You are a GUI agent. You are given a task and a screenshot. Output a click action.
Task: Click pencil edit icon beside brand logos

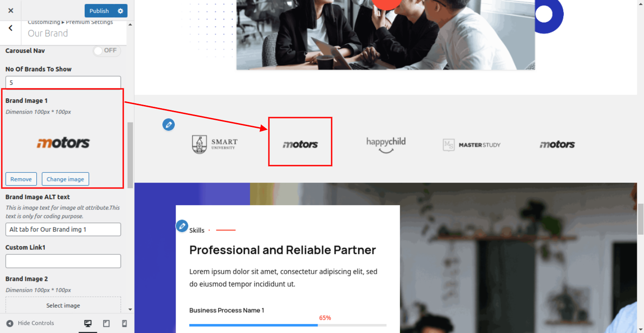(169, 125)
